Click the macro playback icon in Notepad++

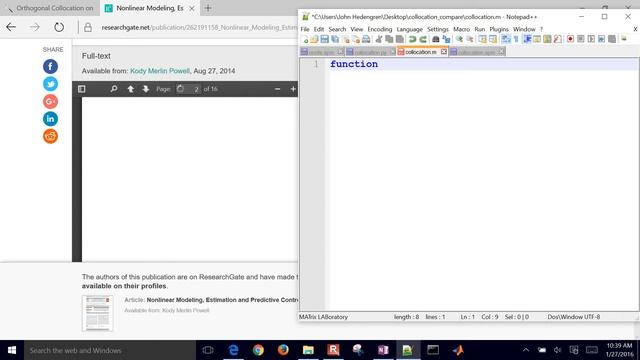[591, 39]
